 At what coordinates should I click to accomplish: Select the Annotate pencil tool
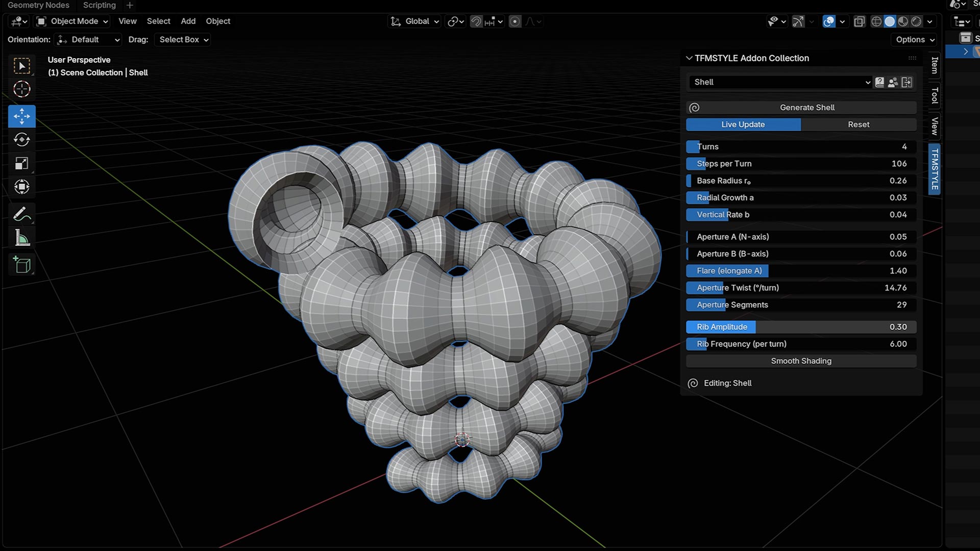coord(21,214)
